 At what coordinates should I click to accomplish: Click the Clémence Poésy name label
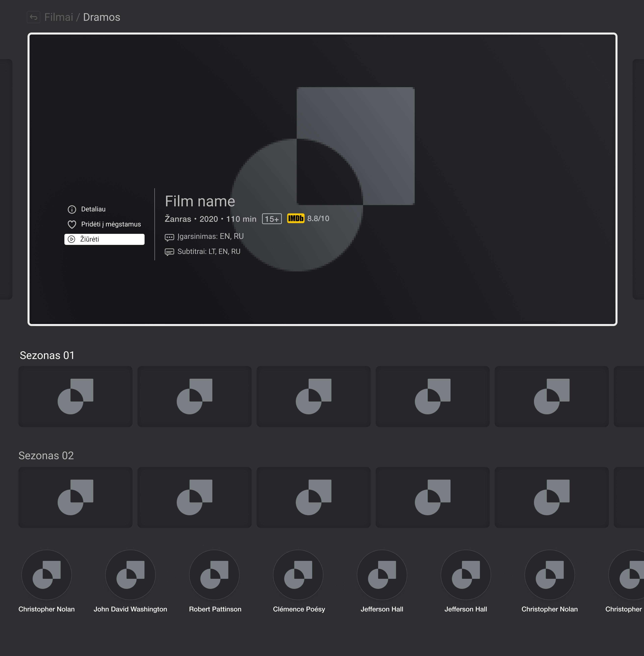[x=299, y=609]
